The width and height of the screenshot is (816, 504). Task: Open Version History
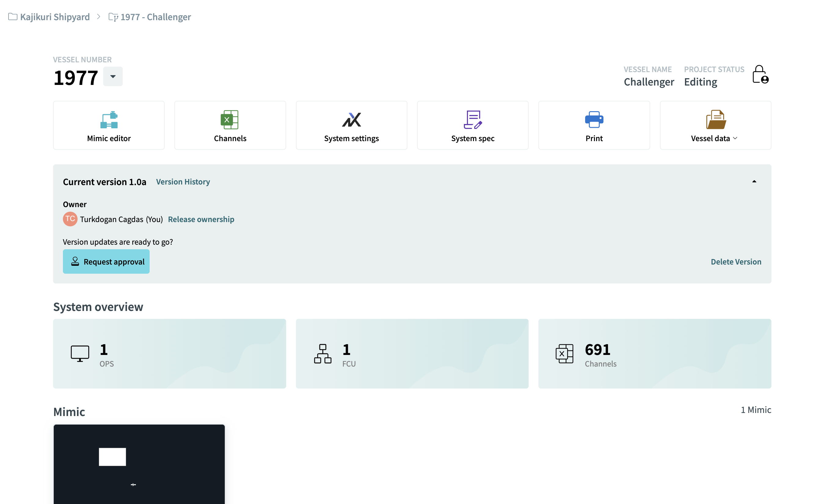(x=183, y=182)
